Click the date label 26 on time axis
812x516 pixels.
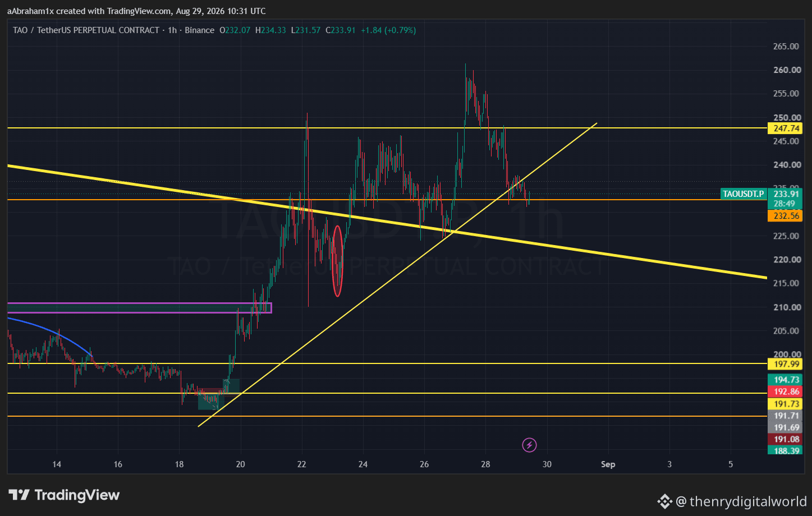pyautogui.click(x=424, y=464)
